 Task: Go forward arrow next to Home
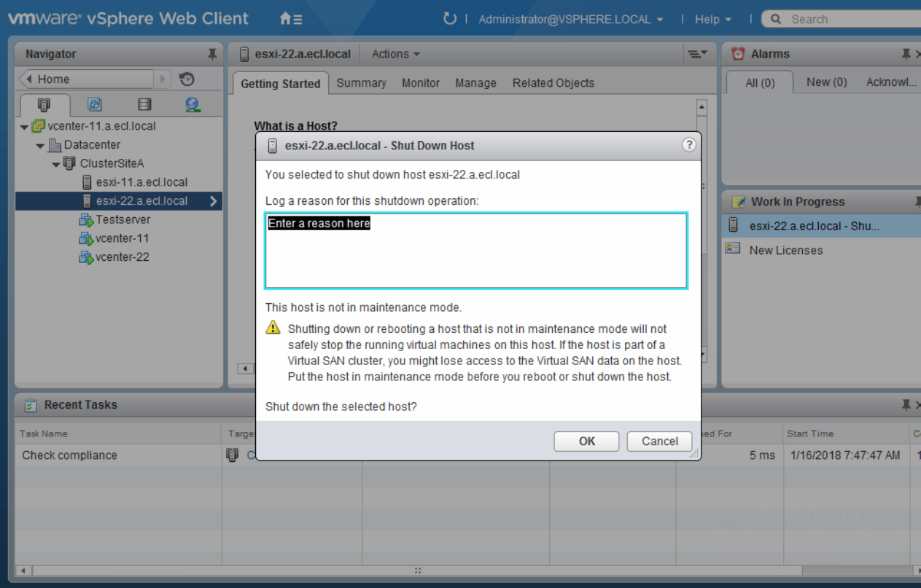[163, 79]
